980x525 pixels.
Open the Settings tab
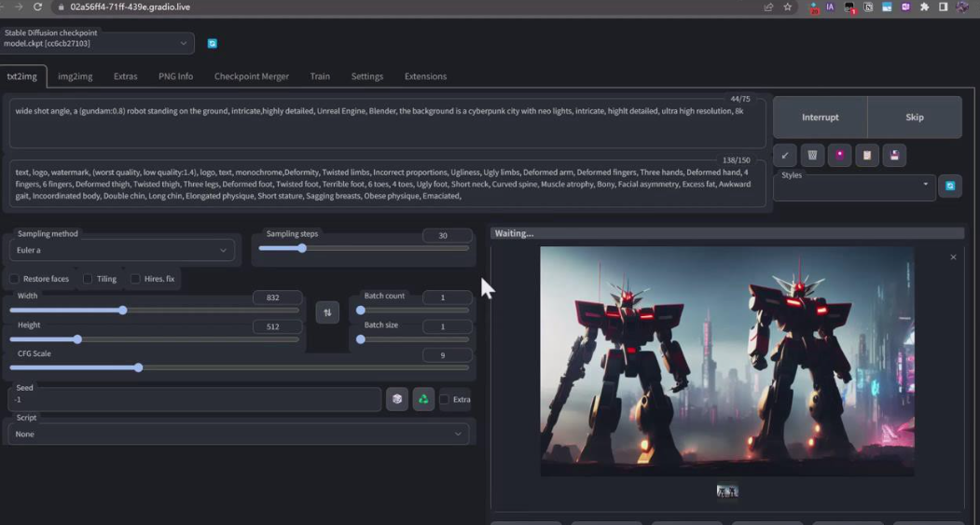[x=366, y=76]
